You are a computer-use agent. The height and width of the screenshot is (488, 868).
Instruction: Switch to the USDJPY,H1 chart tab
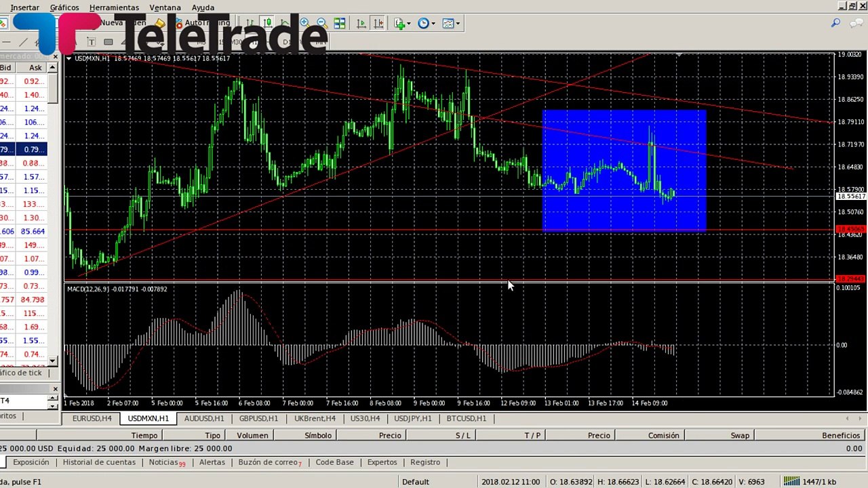click(412, 418)
